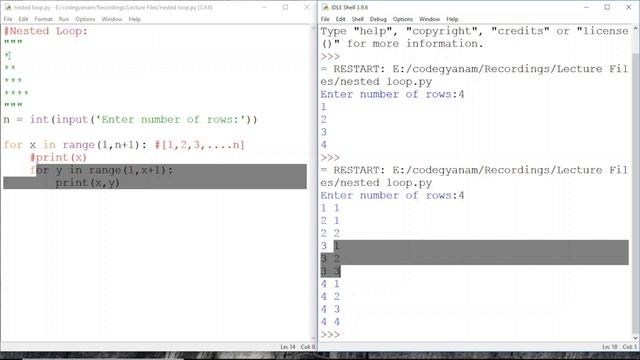Minimize the nested loop.py editor window
The height and width of the screenshot is (360, 640).
pos(264,7)
